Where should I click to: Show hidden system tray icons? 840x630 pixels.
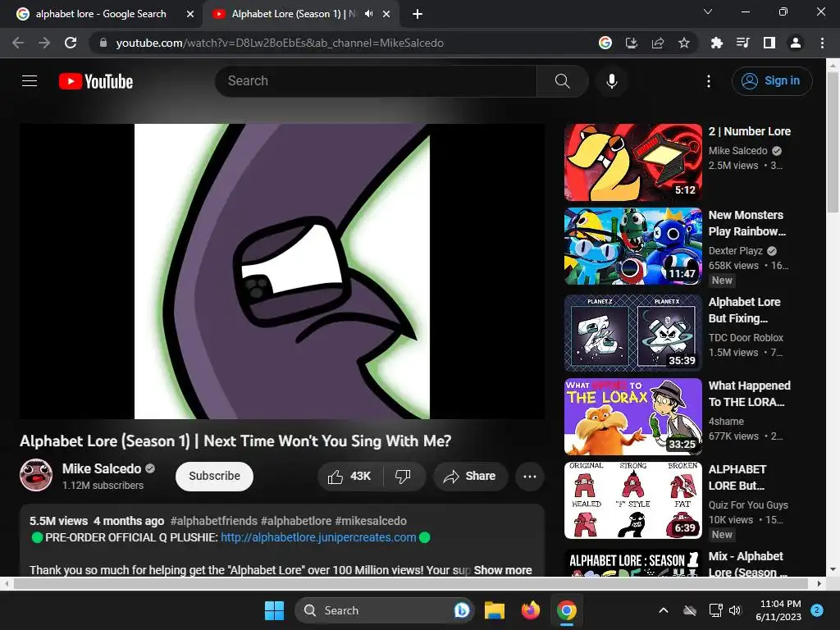[663, 610]
